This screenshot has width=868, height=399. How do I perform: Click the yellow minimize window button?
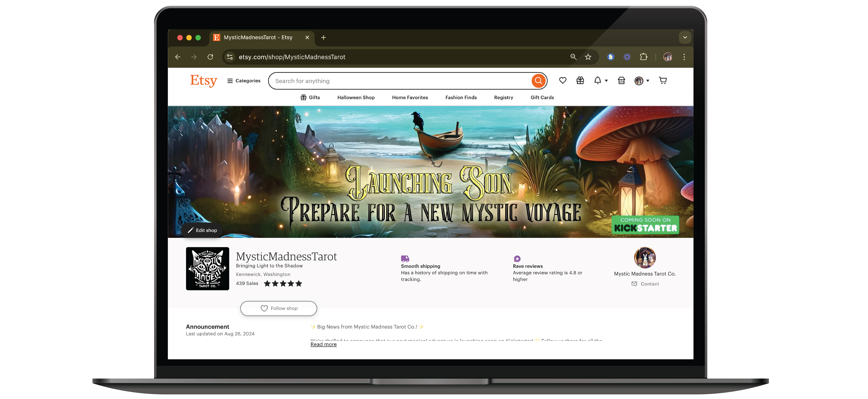189,38
